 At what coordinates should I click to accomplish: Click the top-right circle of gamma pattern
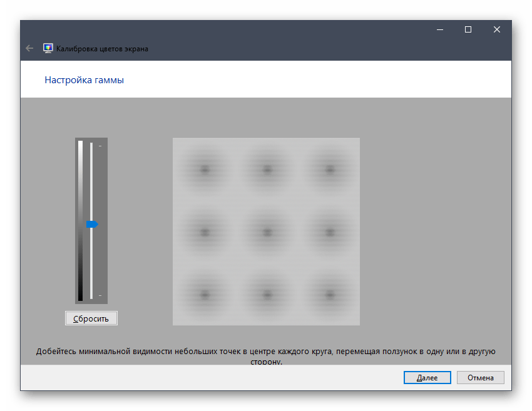click(329, 168)
